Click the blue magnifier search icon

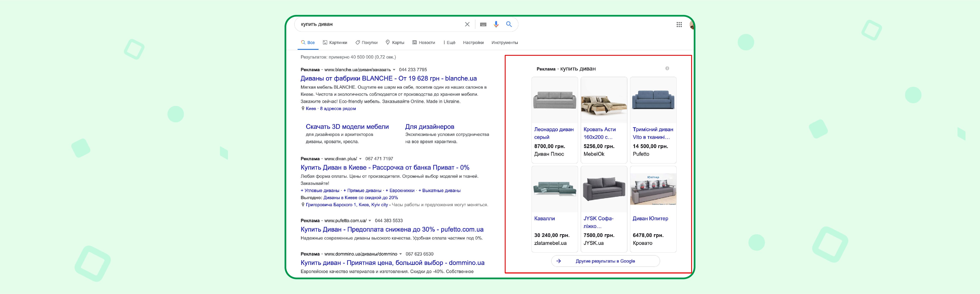pyautogui.click(x=509, y=24)
